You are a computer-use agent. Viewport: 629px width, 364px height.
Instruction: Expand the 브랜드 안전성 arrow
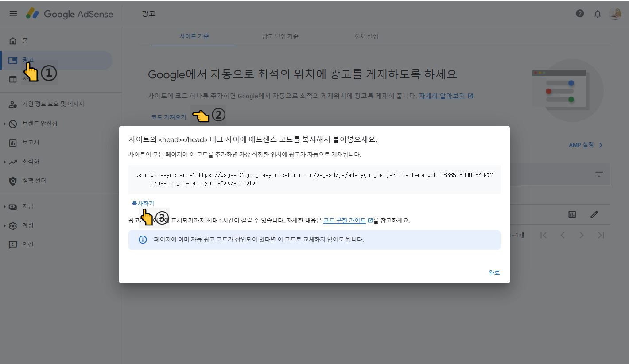pyautogui.click(x=4, y=124)
